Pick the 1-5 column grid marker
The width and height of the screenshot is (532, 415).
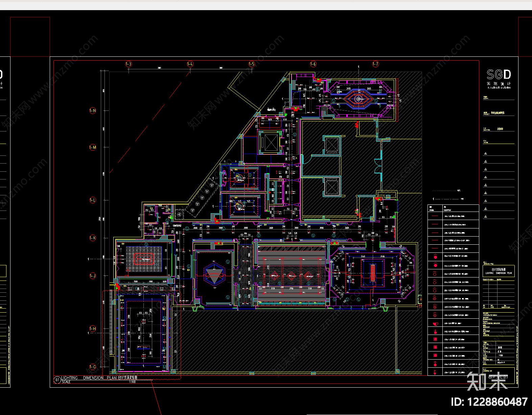tap(252, 64)
